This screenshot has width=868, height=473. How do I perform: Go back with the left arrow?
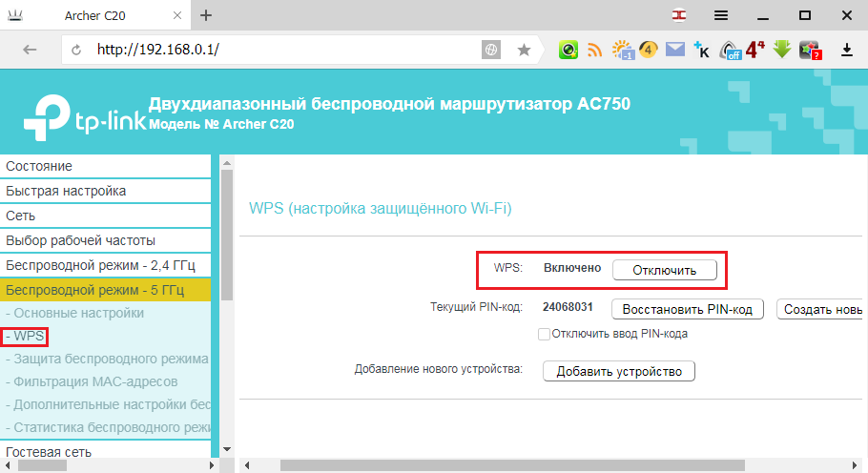click(30, 50)
